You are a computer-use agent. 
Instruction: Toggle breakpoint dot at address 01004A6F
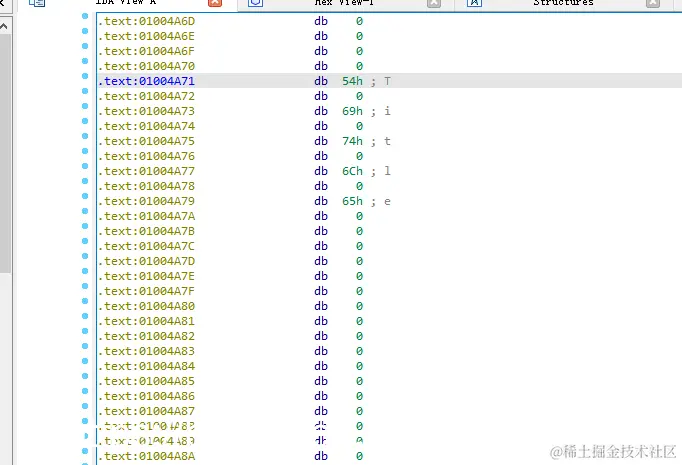pyautogui.click(x=85, y=46)
